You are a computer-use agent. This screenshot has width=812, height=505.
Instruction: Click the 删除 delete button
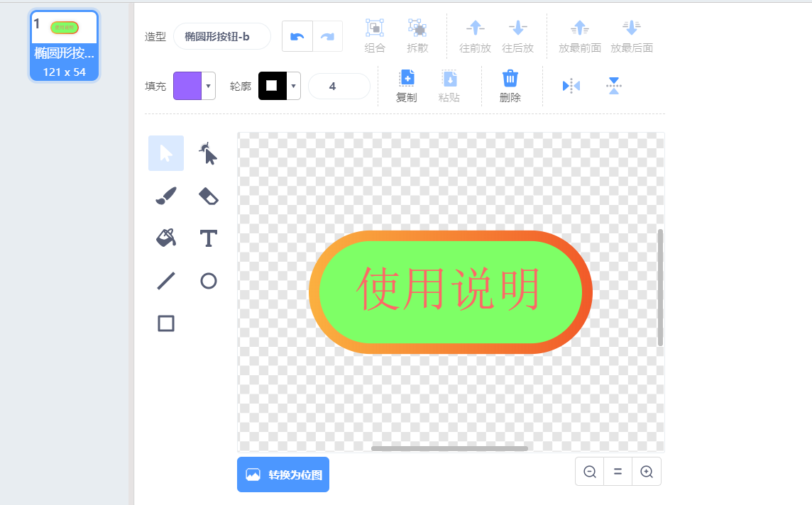510,86
